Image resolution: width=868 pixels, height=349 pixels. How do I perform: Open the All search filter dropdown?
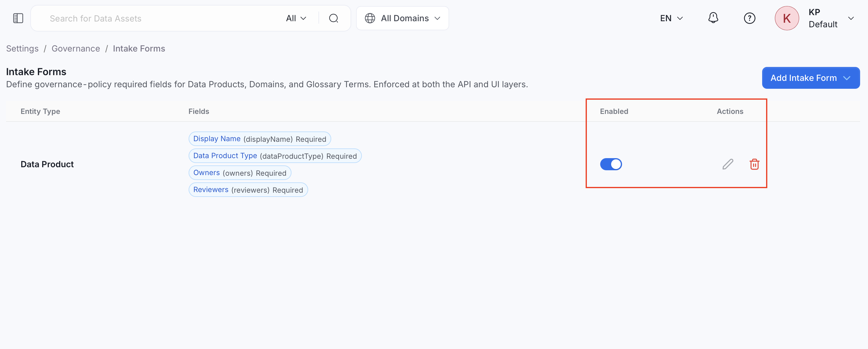(296, 18)
